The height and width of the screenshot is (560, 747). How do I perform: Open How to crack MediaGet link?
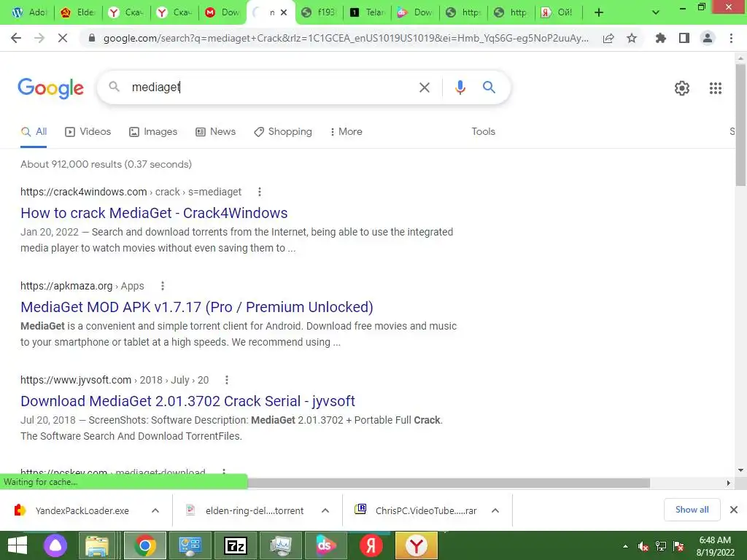154,213
